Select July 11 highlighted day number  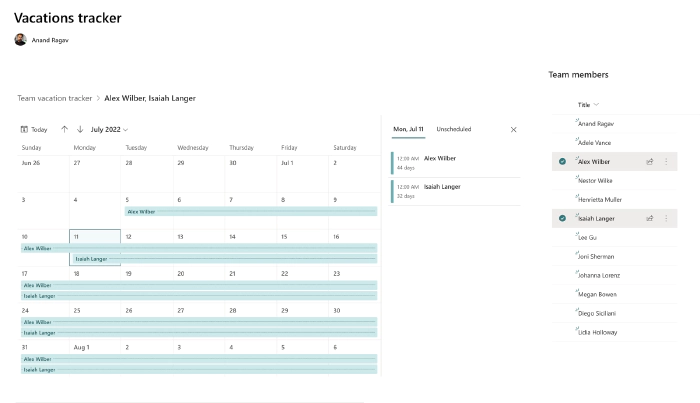pyautogui.click(x=76, y=237)
